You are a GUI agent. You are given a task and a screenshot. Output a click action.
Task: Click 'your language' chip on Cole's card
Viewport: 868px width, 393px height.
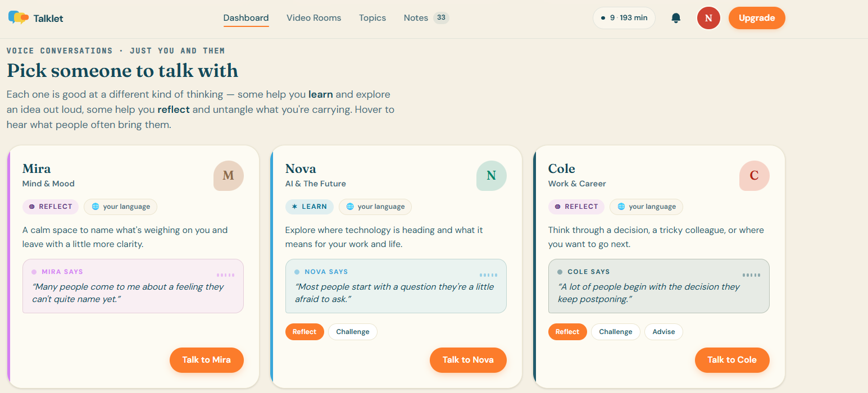point(647,207)
